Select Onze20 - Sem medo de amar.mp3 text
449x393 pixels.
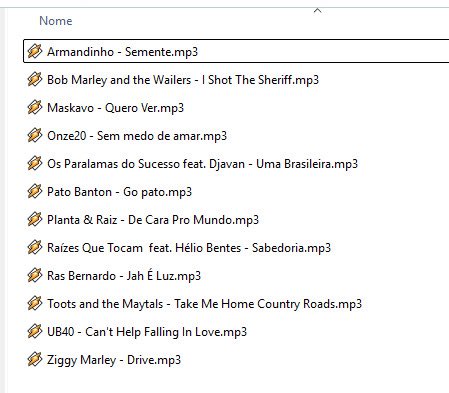(x=137, y=136)
